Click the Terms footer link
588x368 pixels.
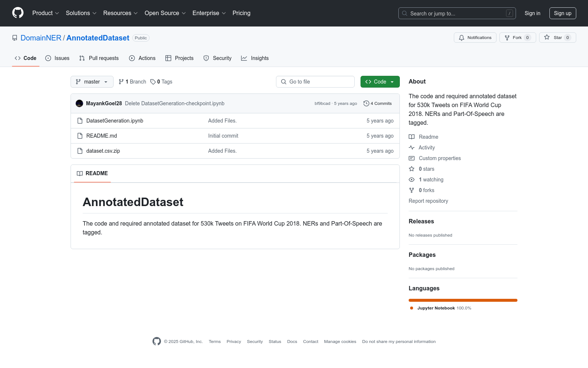pos(215,342)
